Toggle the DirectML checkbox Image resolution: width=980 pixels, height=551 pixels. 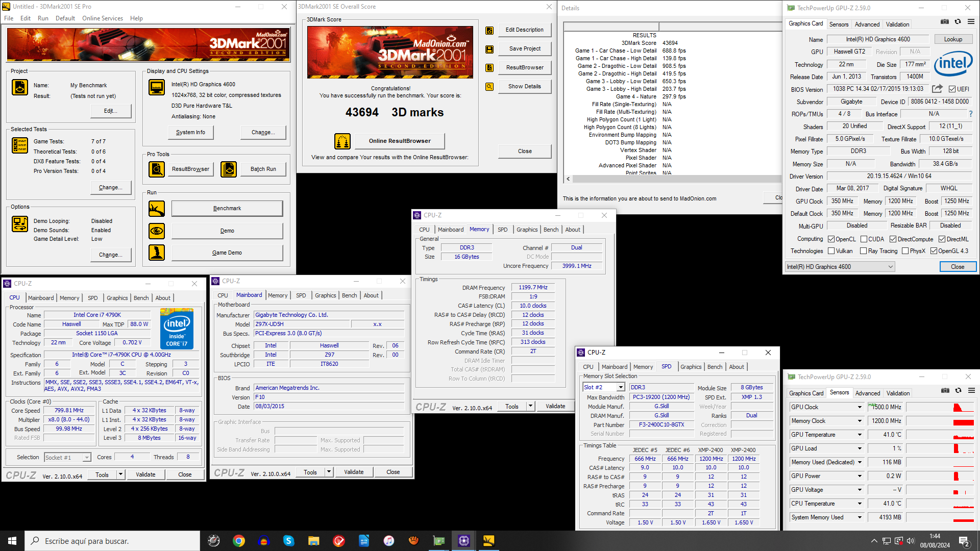[x=942, y=239]
